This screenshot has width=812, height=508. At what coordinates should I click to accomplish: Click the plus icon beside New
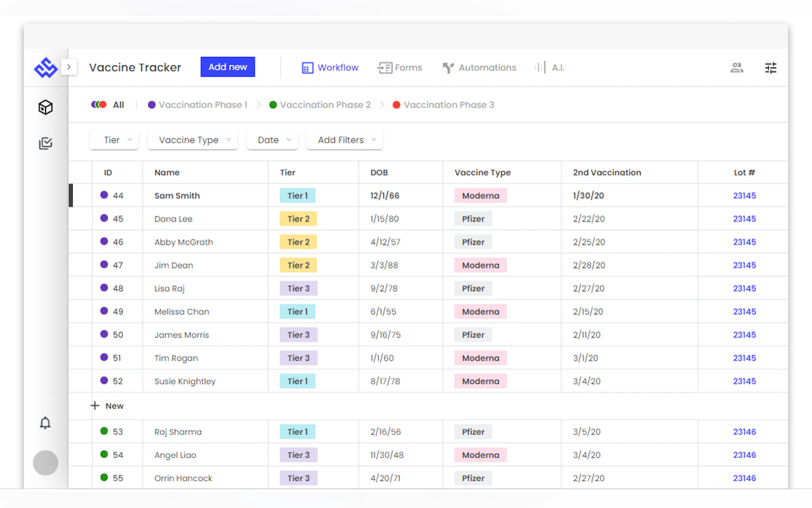95,406
